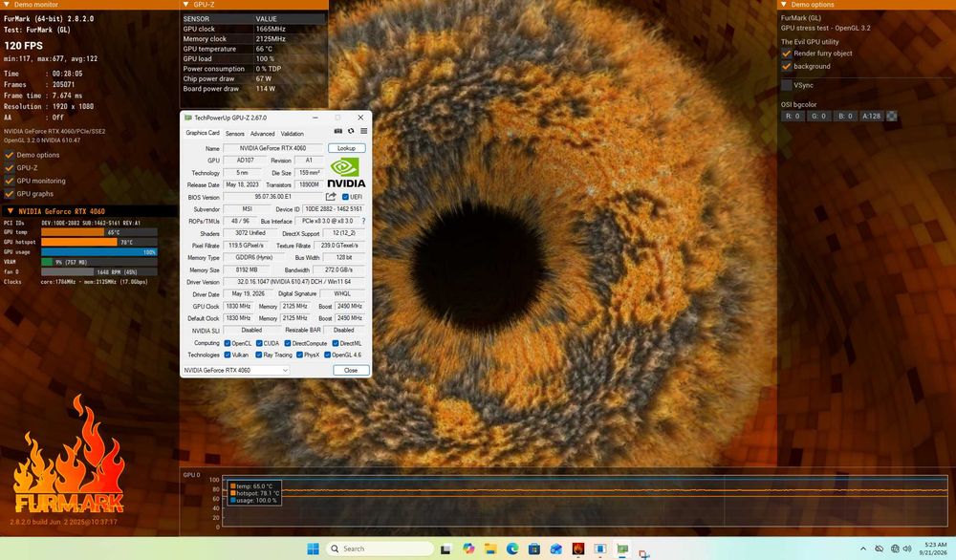Open the clock showing 5:23 AM

coord(935,549)
